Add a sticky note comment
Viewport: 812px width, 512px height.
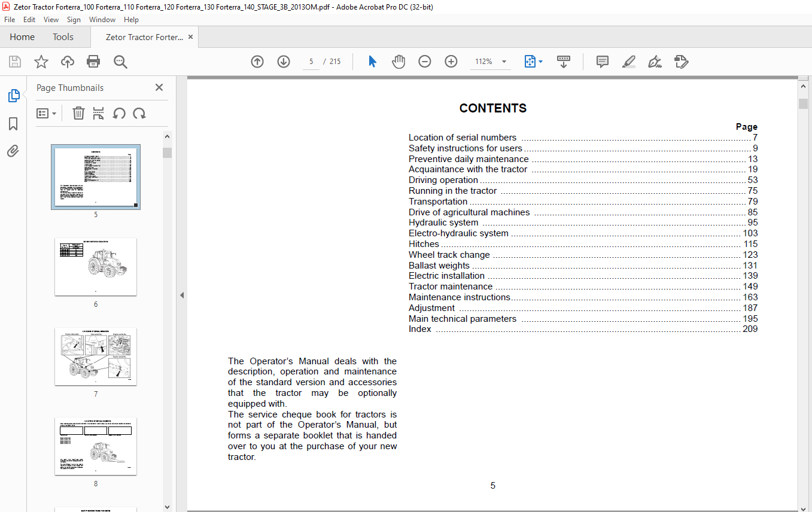[603, 62]
